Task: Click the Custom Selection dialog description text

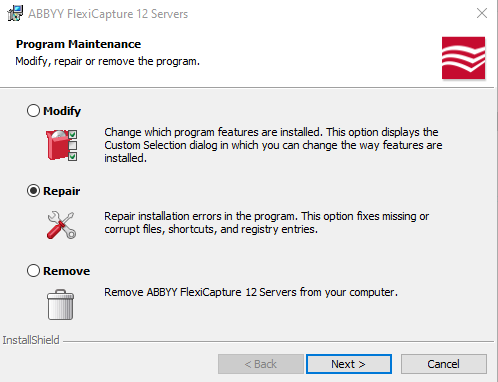Action: point(273,145)
